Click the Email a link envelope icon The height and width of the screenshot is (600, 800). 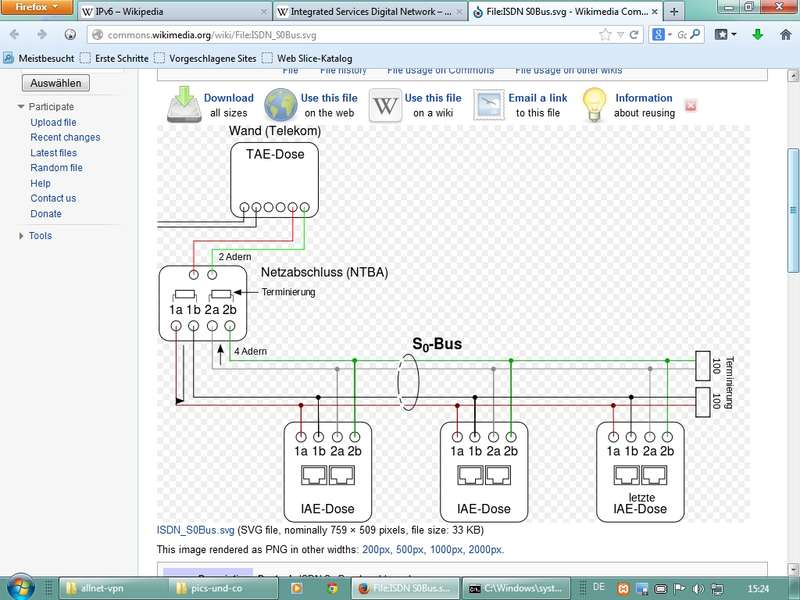pos(489,105)
